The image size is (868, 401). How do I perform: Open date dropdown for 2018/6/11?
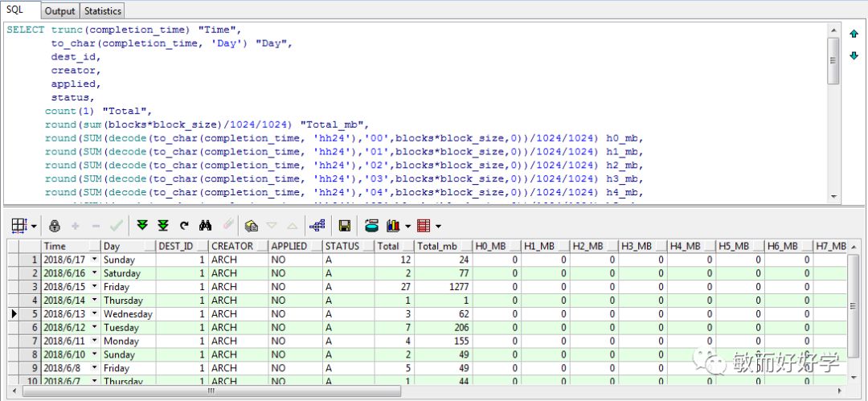click(x=95, y=341)
